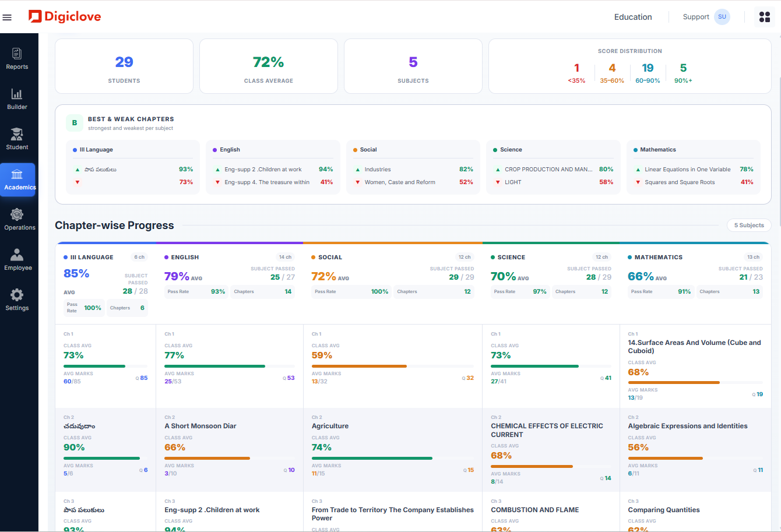Viewport: 781px width, 532px height.
Task: Open COMBUSTION AND FLAME chapter
Action: (551, 512)
